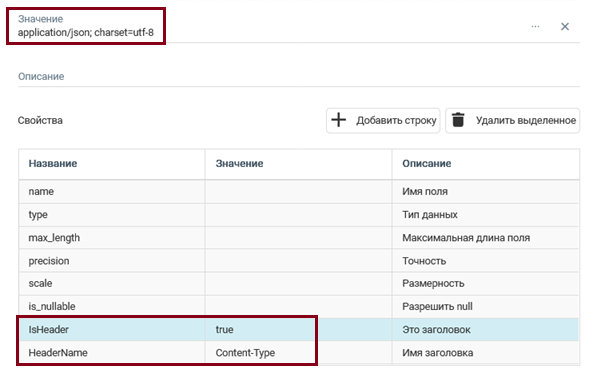Click description 'Имя поля'
Viewport: 598px width, 383px height.
tap(425, 192)
